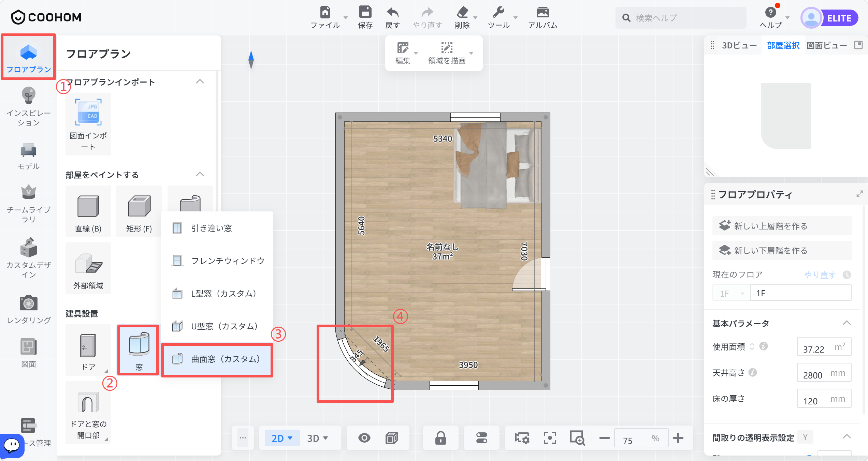868x461 pixels.
Task: Click the view settings gear icon
Action: 522,438
